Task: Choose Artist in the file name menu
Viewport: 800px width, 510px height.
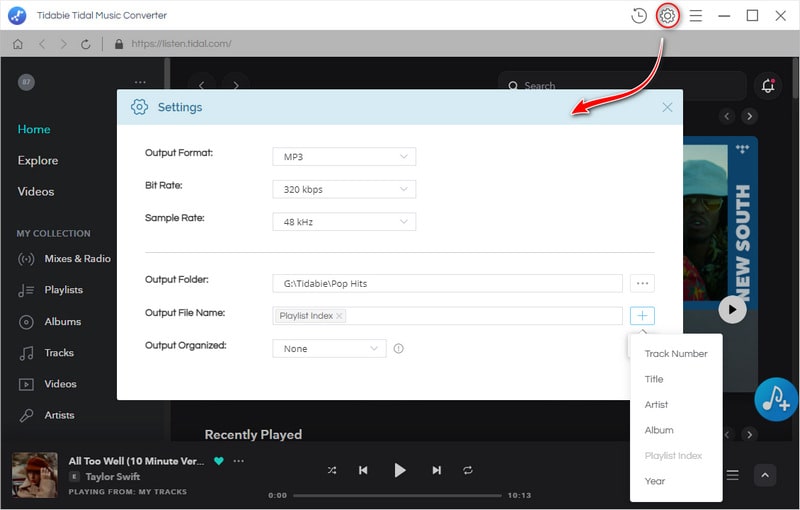Action: click(x=657, y=405)
